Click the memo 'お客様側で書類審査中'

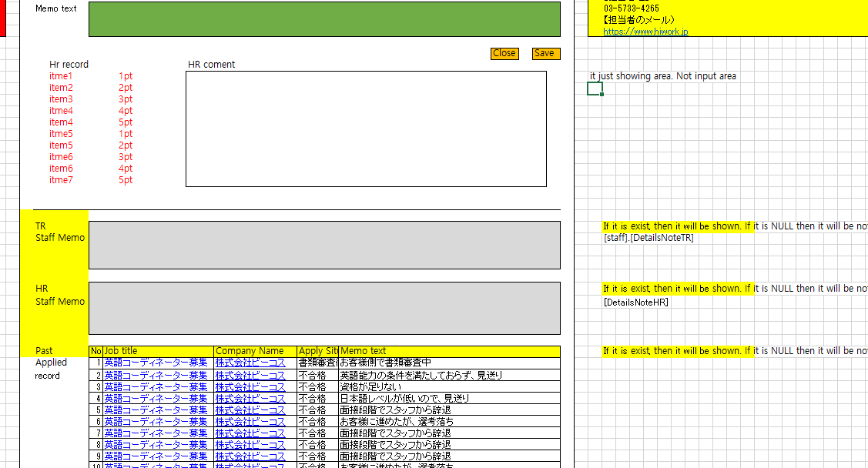pos(385,363)
